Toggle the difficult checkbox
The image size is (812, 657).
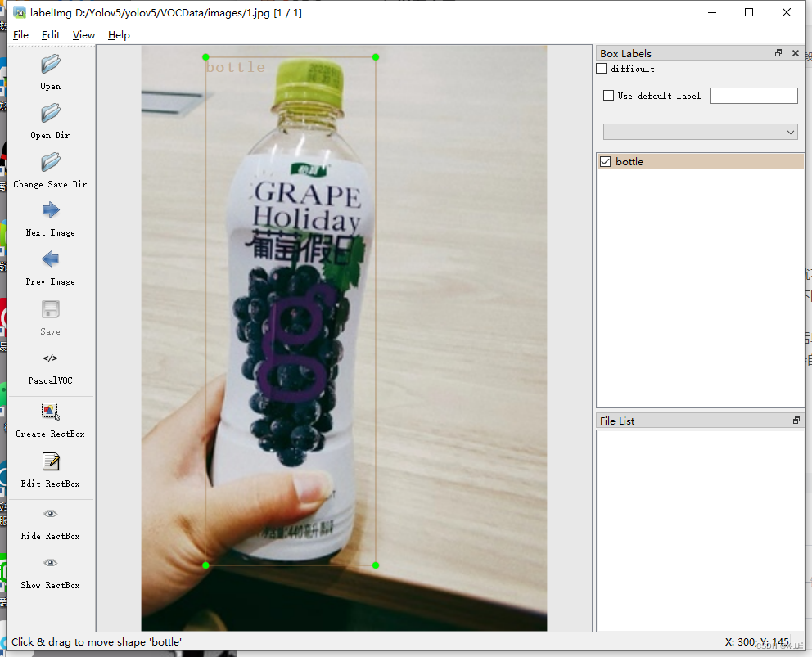(x=602, y=69)
